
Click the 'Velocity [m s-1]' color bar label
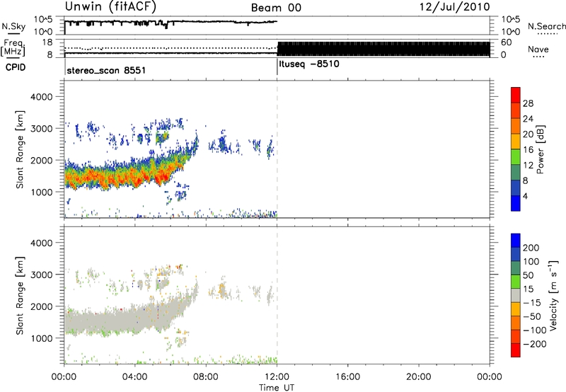pyautogui.click(x=553, y=295)
